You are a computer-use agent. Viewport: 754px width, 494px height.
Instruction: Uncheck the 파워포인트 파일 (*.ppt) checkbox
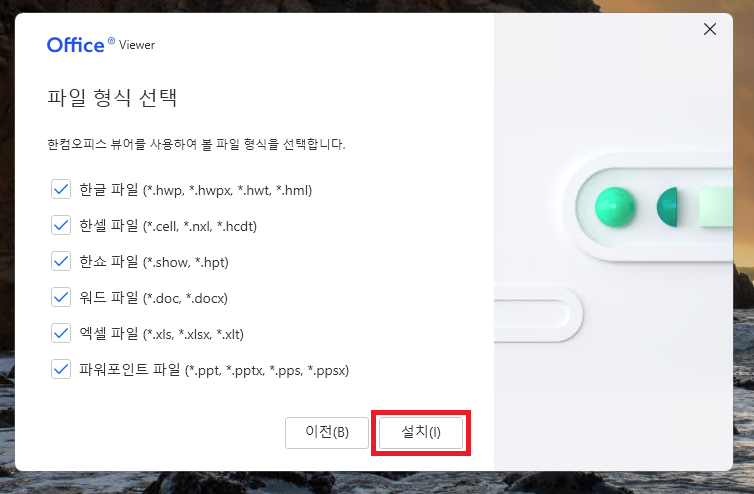pyautogui.click(x=61, y=369)
